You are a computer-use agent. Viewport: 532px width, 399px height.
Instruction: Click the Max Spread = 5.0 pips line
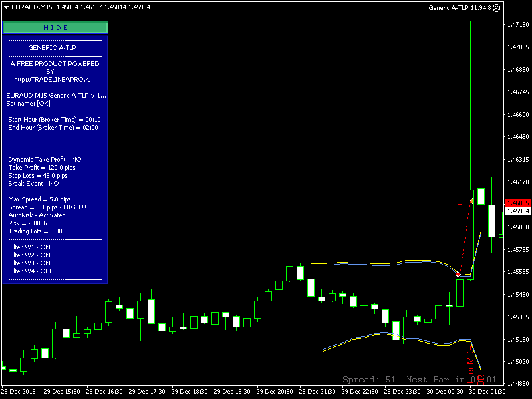[39, 199]
